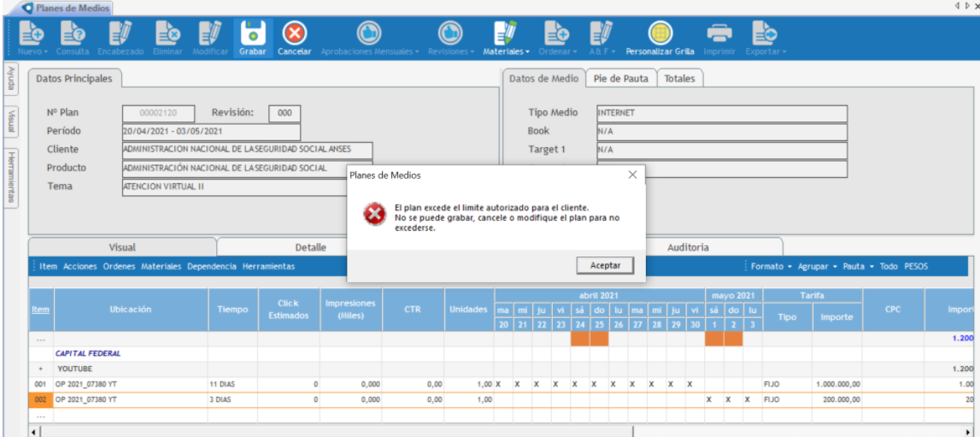Click the Grabar save icon

pyautogui.click(x=251, y=33)
